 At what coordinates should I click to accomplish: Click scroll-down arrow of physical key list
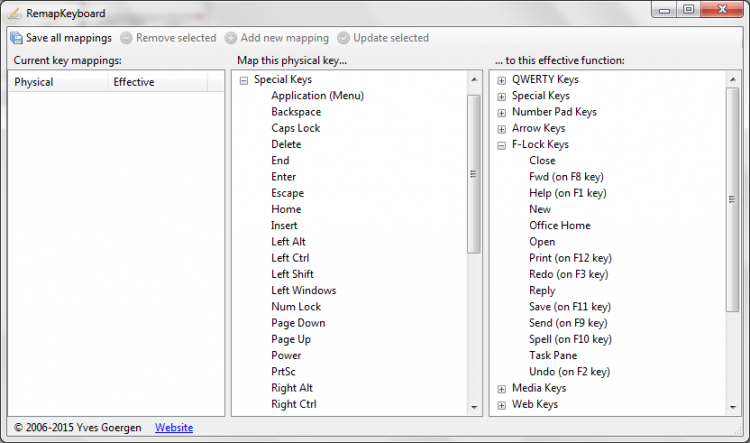474,408
